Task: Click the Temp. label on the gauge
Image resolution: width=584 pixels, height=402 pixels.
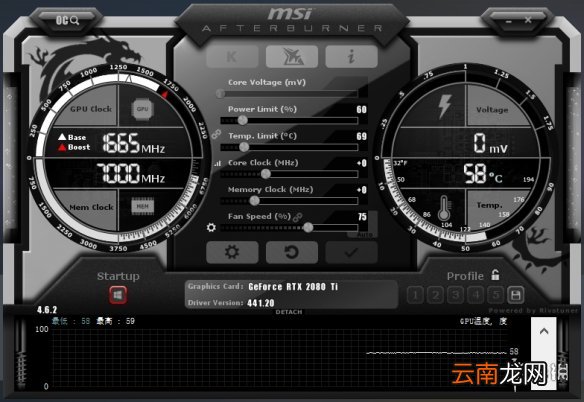Action: 489,205
